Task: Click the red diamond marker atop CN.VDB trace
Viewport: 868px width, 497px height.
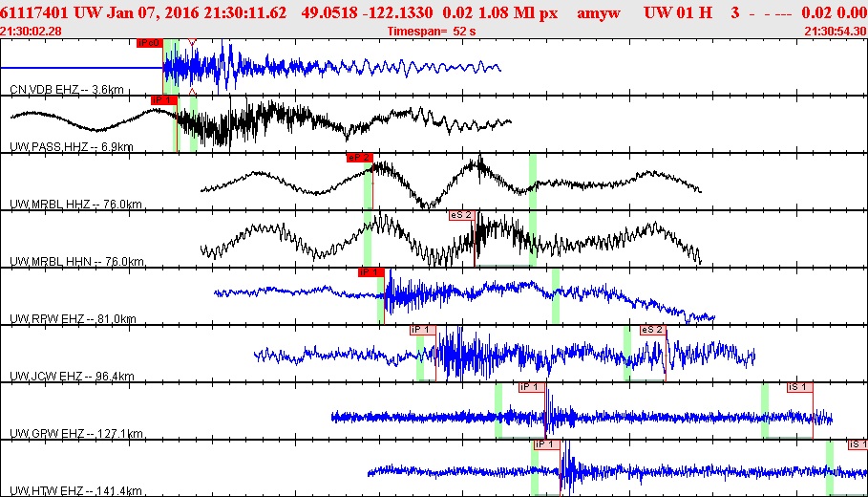Action: tap(192, 42)
